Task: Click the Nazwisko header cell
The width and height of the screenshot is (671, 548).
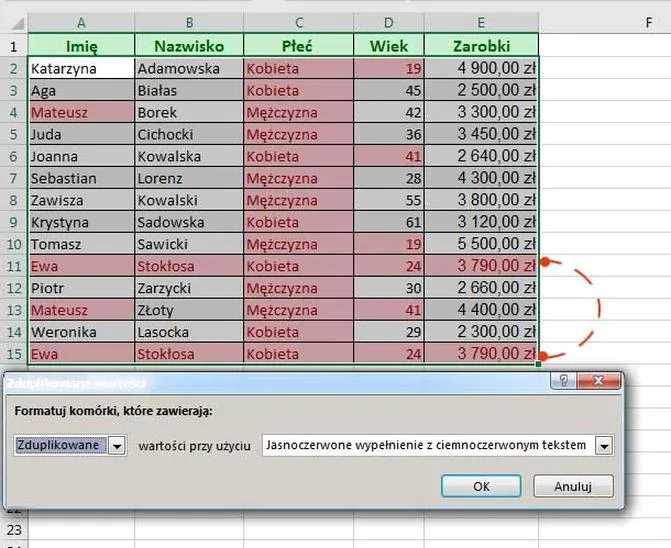Action: tap(189, 45)
